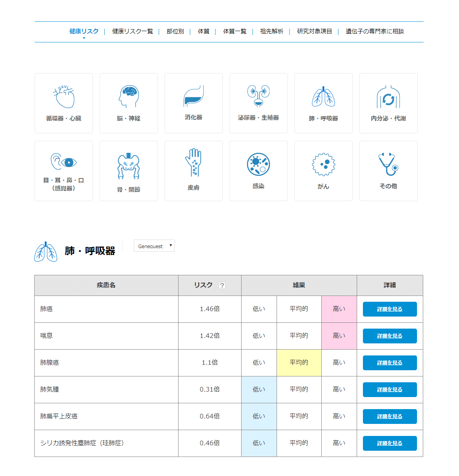Click 詳細を見る for 肺癌
The width and height of the screenshot is (459, 476).
(x=389, y=309)
